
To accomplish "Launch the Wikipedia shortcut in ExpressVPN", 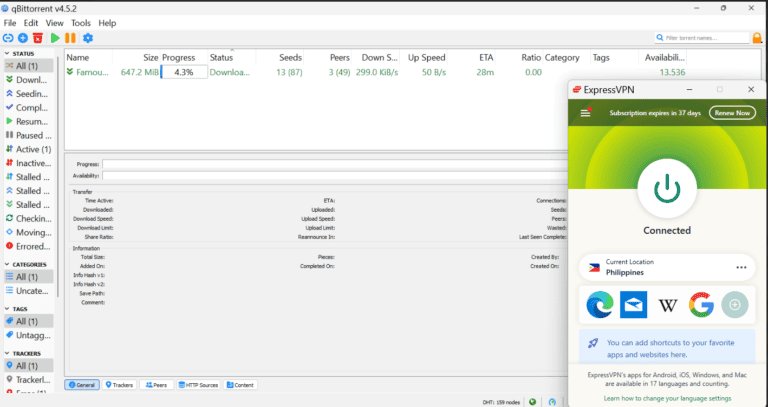I will tap(667, 304).
